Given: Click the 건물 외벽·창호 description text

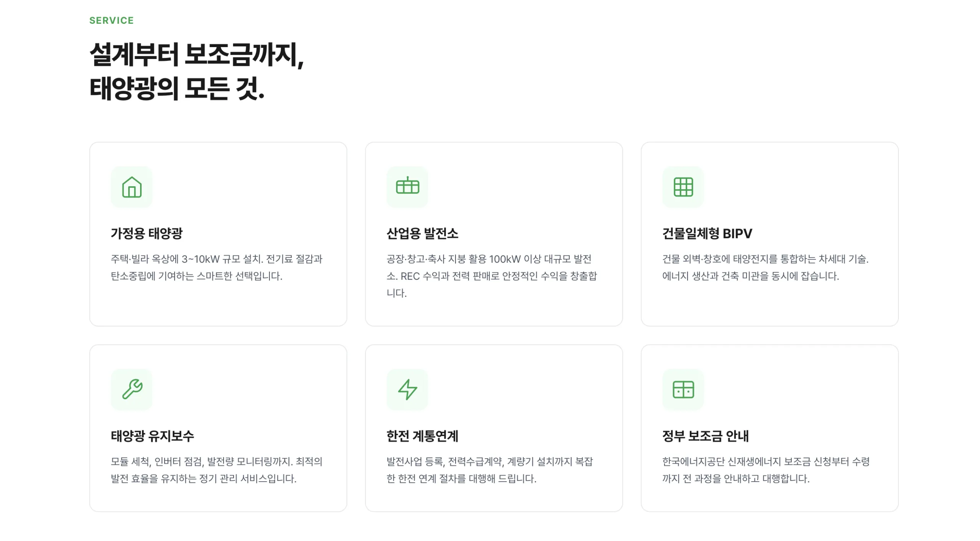Looking at the screenshot, I should (x=765, y=267).
